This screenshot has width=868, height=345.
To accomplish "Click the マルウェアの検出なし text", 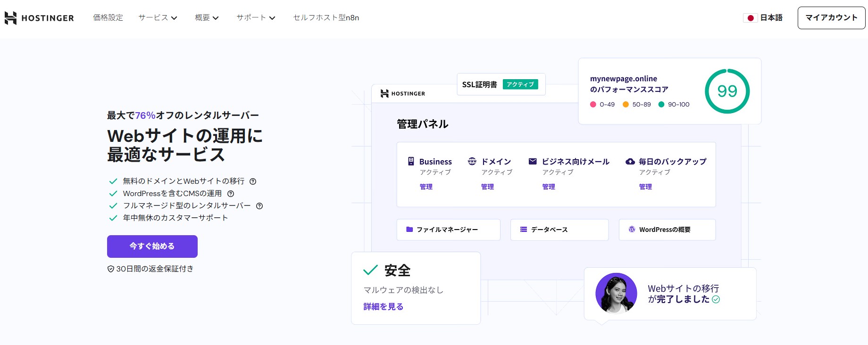I will click(403, 290).
